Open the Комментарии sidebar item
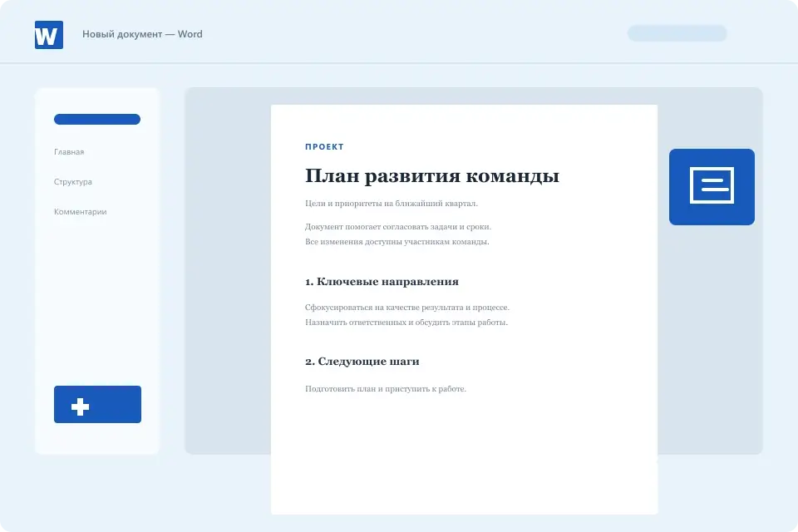Viewport: 798px width, 532px height. tap(81, 212)
